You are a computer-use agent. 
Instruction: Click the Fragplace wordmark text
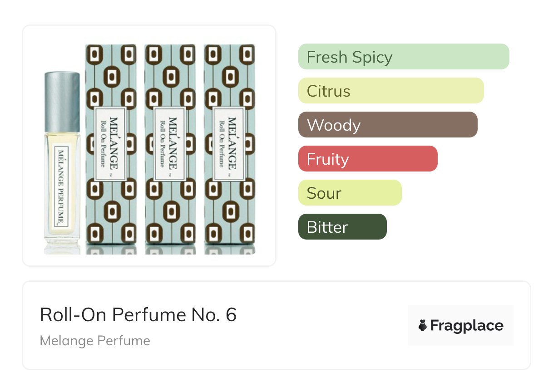[x=467, y=326]
